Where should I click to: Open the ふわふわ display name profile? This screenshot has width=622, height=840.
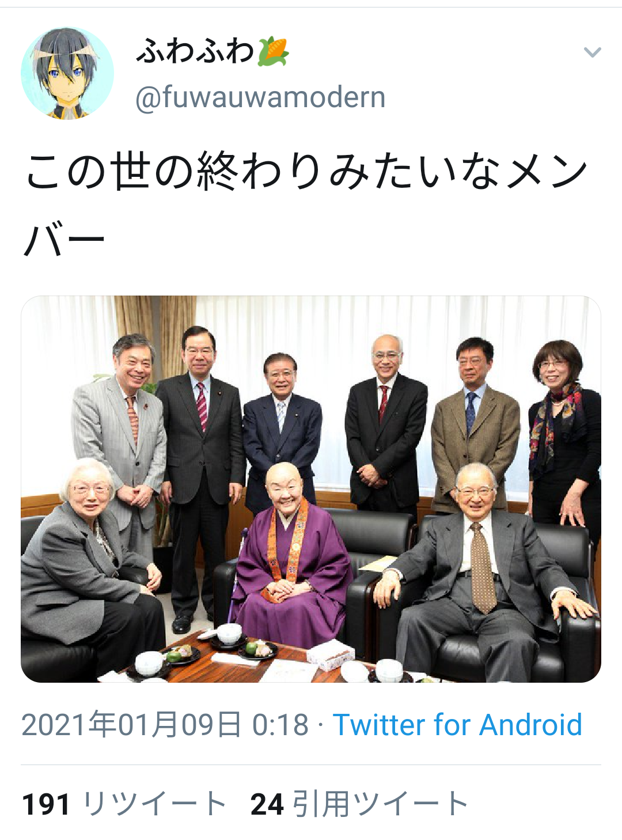195,51
